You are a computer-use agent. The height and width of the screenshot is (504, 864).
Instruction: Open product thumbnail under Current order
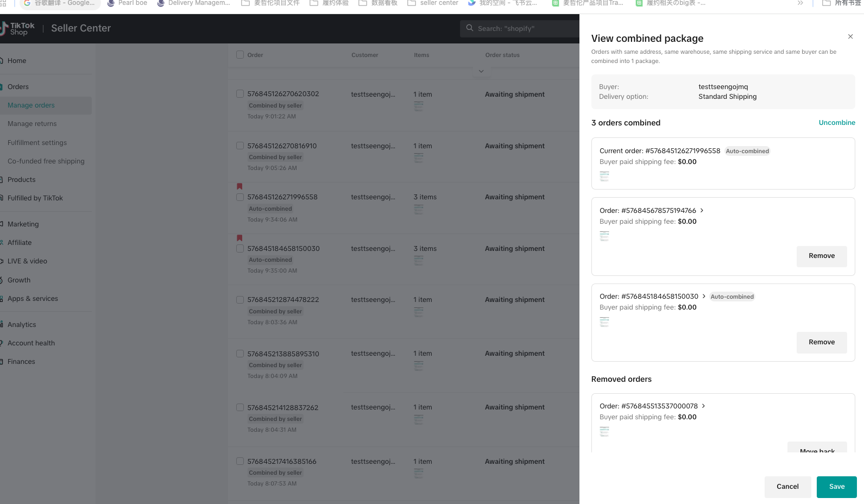point(604,177)
